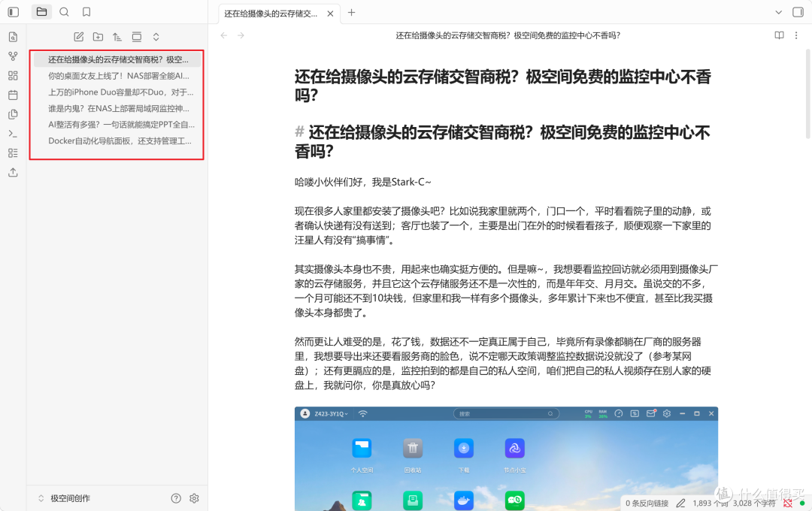
Task: Click the ribbon list-layout icon below terminal
Action: click(13, 153)
